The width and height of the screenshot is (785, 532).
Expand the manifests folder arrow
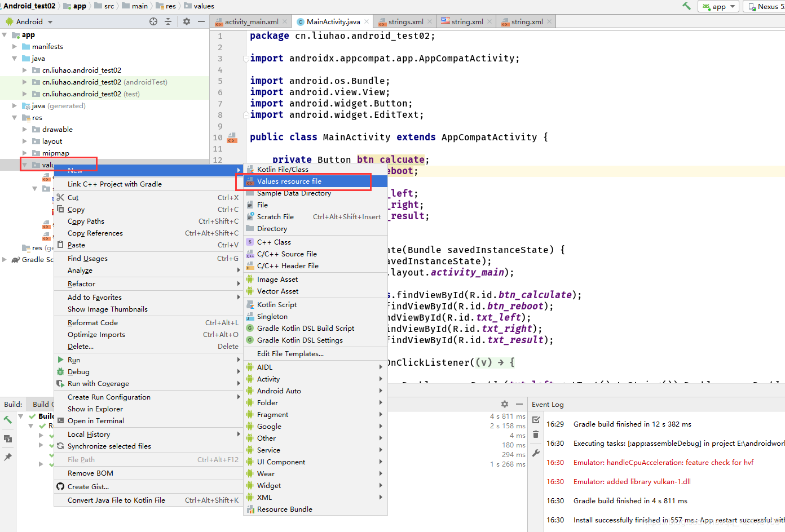point(15,47)
